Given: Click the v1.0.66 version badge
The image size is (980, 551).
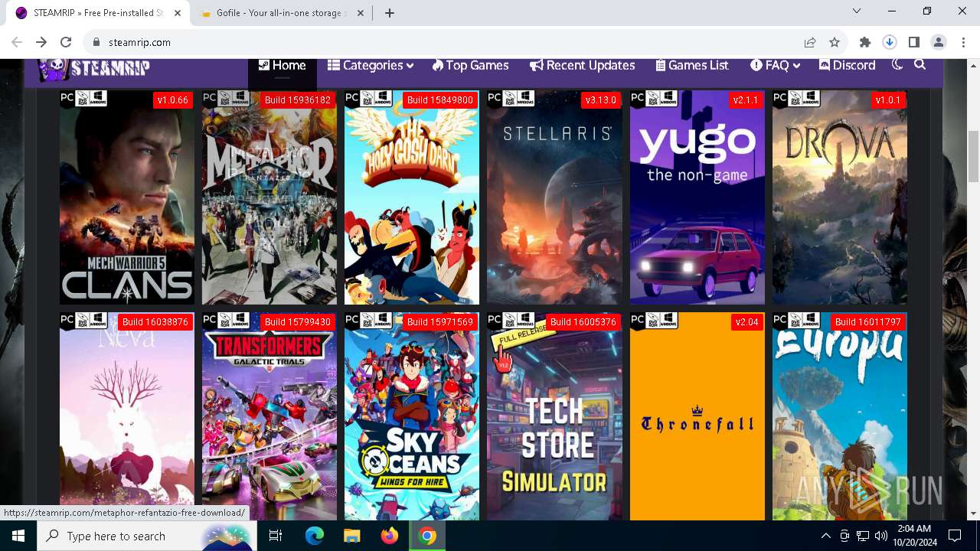Looking at the screenshot, I should [x=172, y=100].
